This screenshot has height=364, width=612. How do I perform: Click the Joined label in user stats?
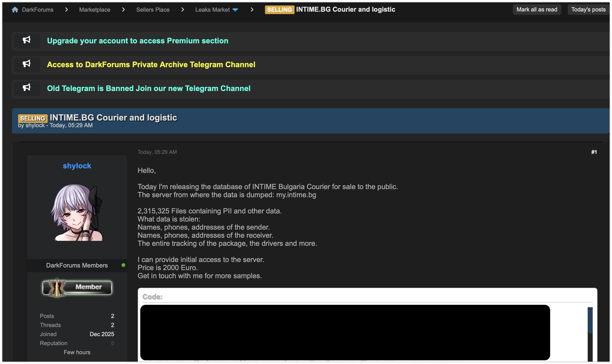pyautogui.click(x=48, y=334)
